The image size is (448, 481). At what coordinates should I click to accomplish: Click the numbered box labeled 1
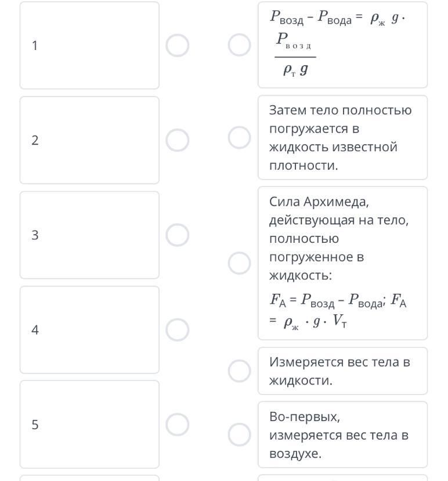pyautogui.click(x=89, y=45)
